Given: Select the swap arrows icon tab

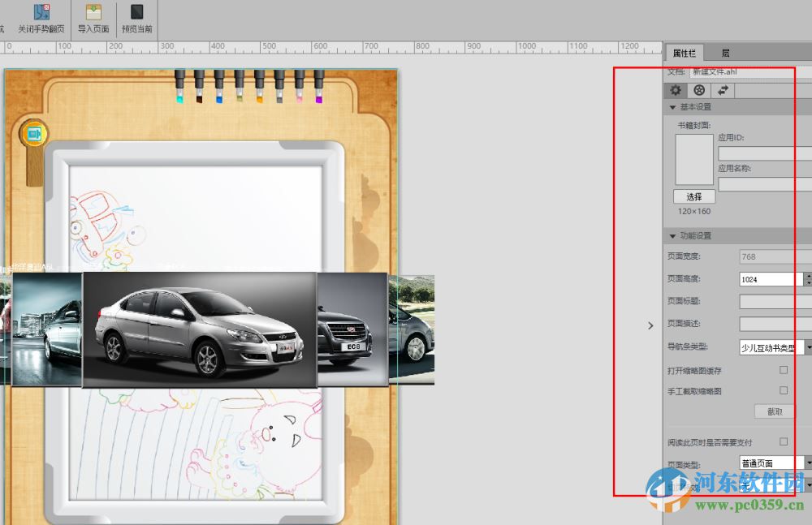Looking at the screenshot, I should 722,90.
